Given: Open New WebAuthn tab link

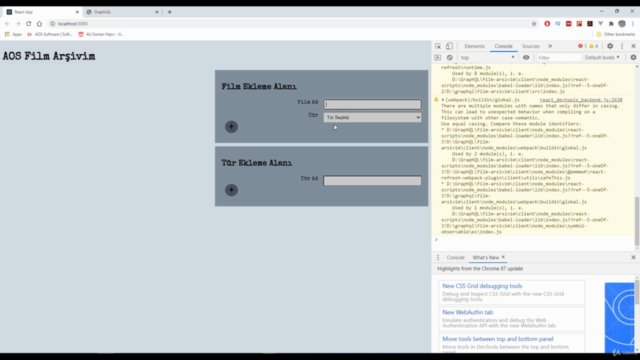Looking at the screenshot, I should (x=468, y=312).
